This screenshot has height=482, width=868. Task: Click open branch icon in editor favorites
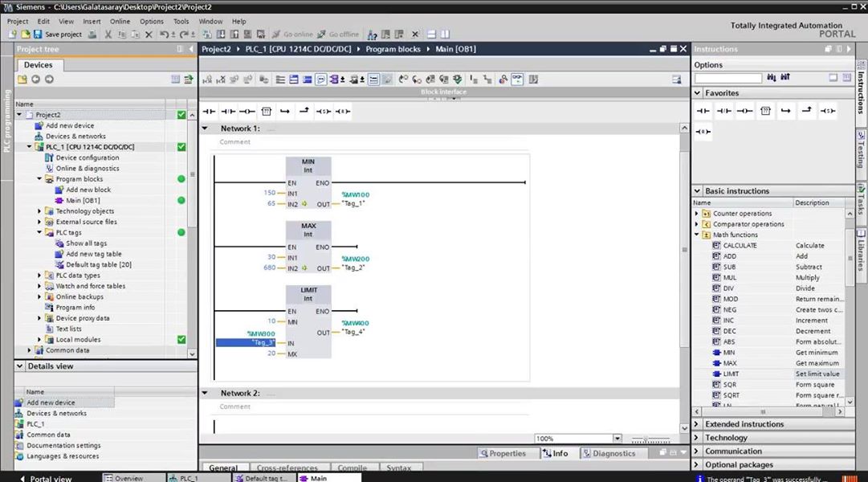284,112
